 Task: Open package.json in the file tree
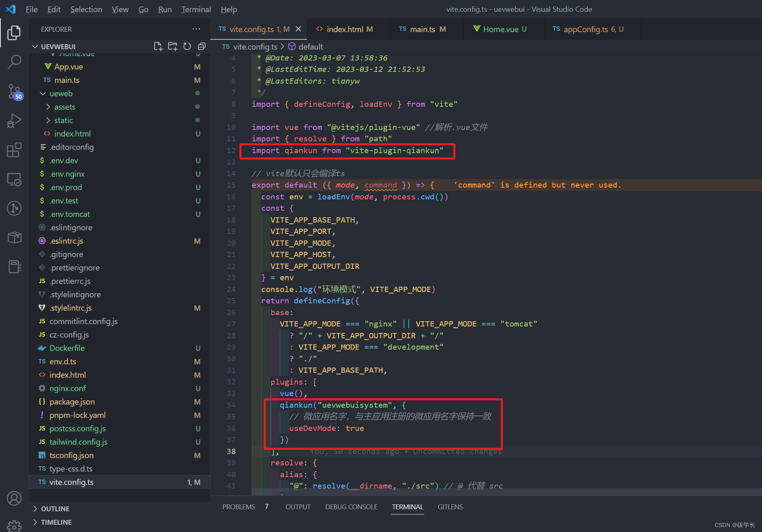pyautogui.click(x=119, y=402)
